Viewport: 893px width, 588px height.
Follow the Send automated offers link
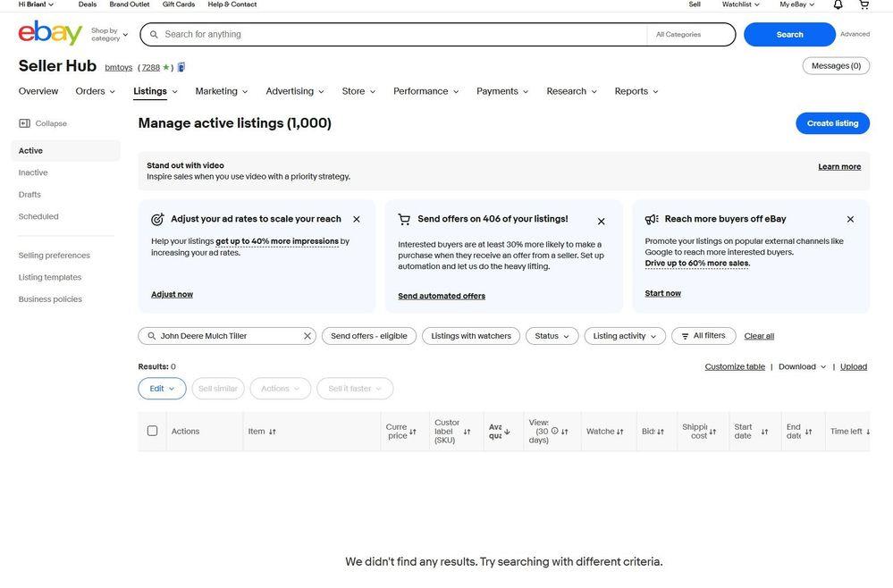[x=442, y=296]
